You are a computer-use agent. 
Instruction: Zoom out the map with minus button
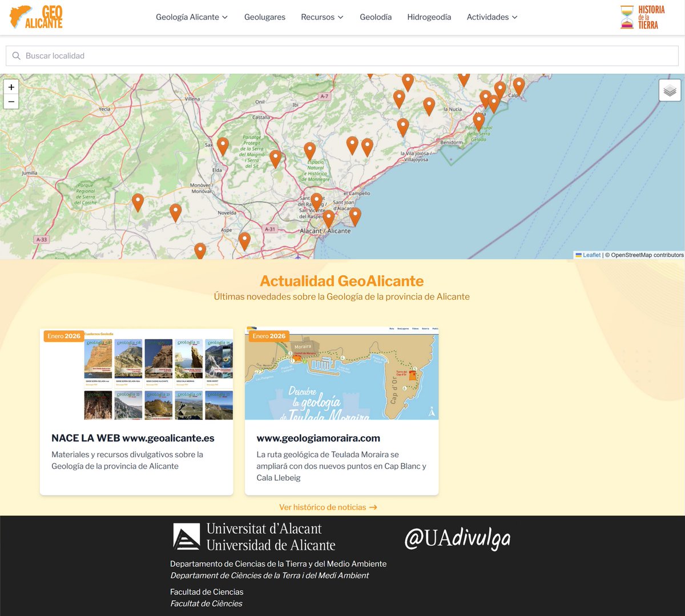point(11,102)
